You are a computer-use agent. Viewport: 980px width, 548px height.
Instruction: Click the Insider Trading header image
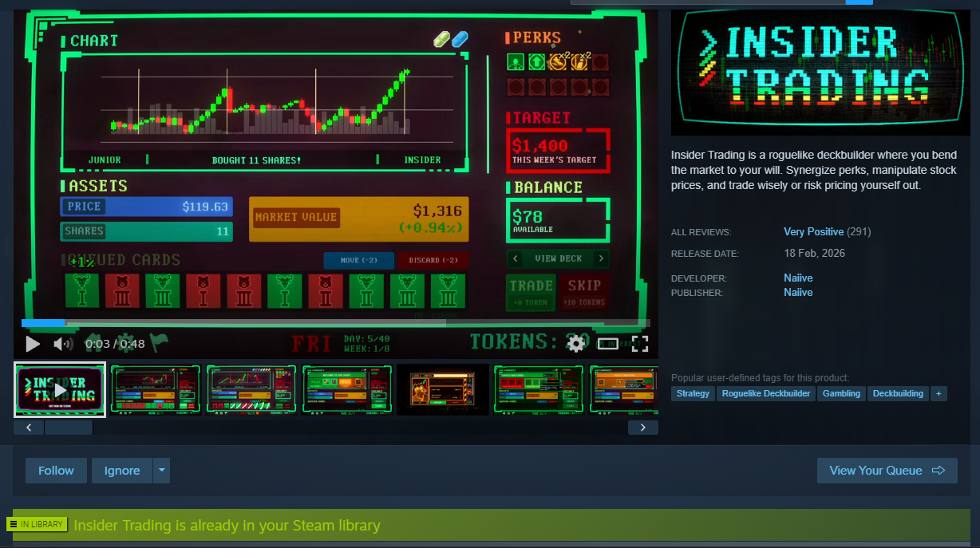pyautogui.click(x=820, y=73)
